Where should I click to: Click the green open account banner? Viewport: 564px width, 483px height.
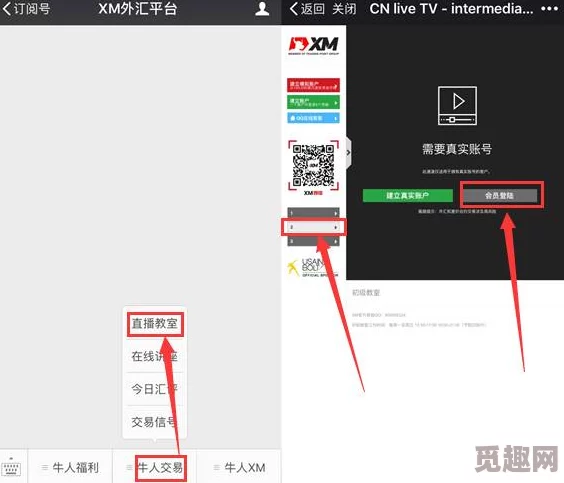click(313, 102)
